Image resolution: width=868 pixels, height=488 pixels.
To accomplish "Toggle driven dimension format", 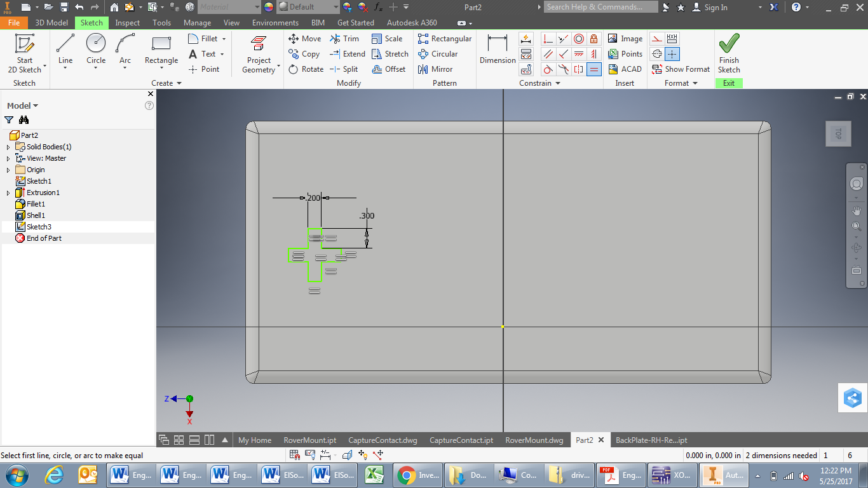I will 672,39.
